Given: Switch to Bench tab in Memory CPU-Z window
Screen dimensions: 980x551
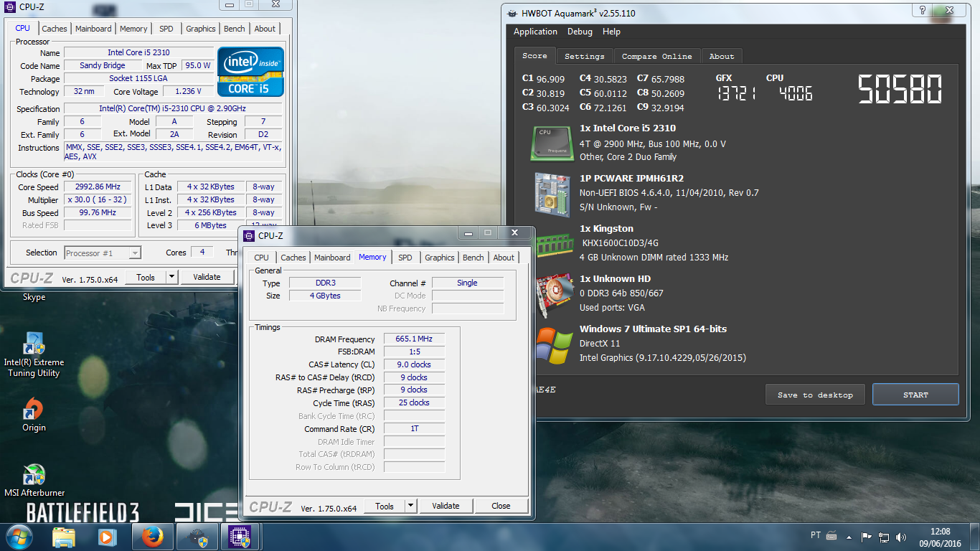Looking at the screenshot, I should [473, 258].
